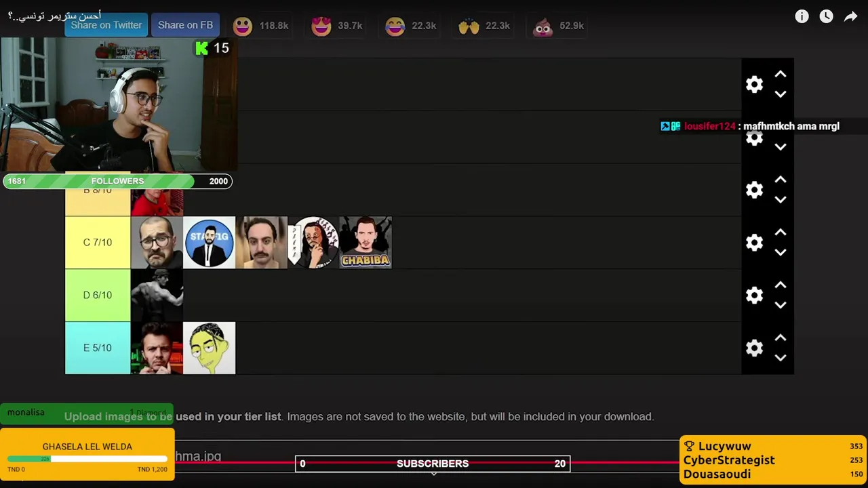Move B 8/10 row down
Viewport: 868px width, 488px height.
(781, 200)
